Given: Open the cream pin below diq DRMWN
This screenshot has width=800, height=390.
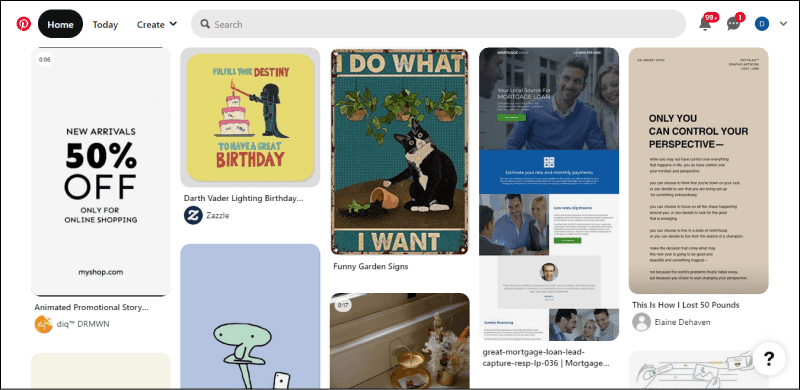Looking at the screenshot, I should point(101,371).
